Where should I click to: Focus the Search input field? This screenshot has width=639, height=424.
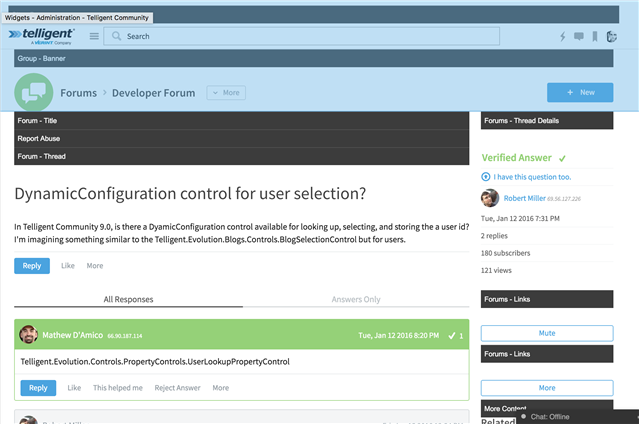coord(302,36)
